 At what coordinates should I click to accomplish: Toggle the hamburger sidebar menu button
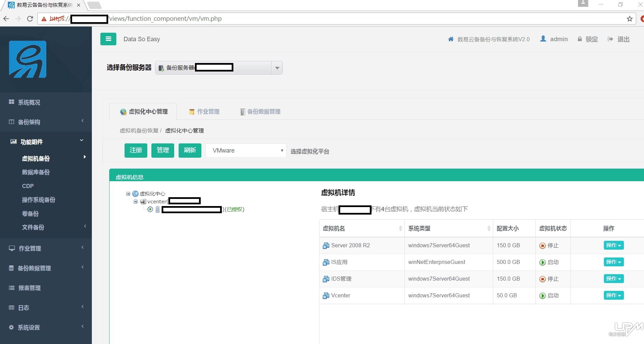108,39
